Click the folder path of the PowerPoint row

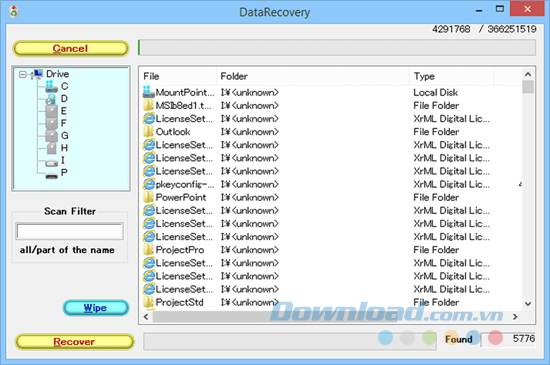click(x=249, y=197)
